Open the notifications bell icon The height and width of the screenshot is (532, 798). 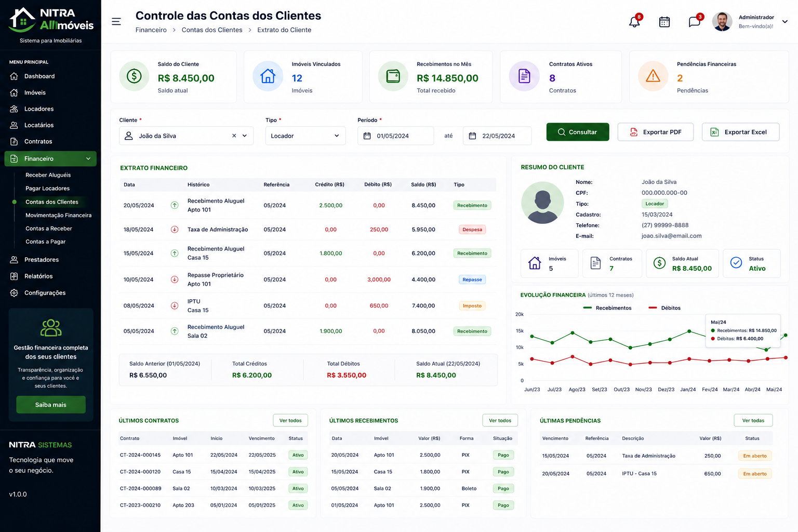[634, 22]
